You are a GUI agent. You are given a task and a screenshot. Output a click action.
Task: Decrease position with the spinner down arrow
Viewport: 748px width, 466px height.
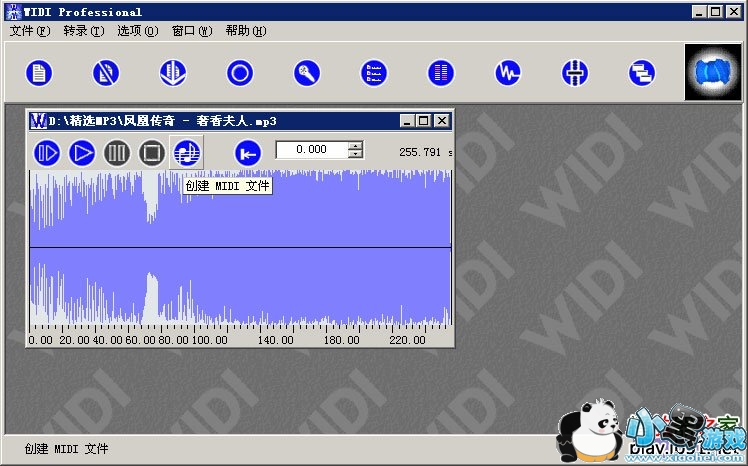(x=355, y=154)
